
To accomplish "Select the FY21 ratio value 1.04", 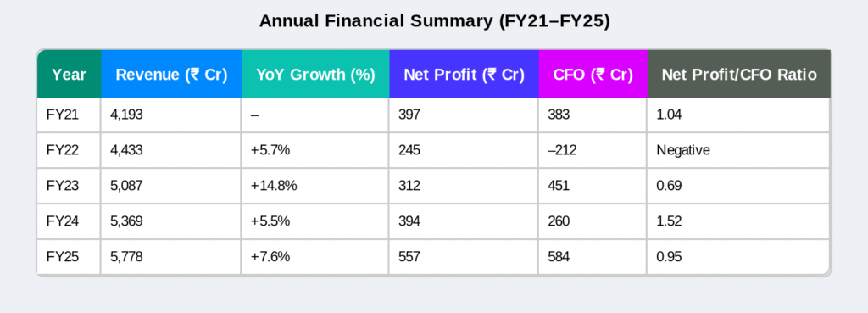I will pos(669,115).
